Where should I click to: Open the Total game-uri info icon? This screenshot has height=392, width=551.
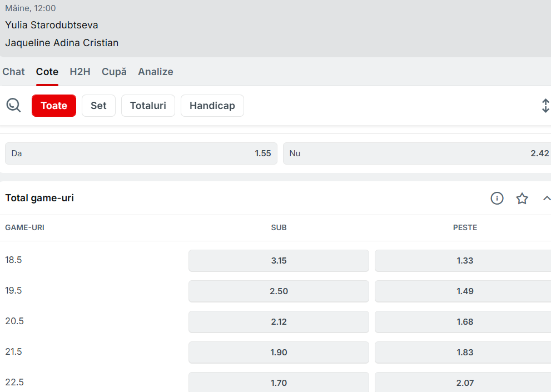tap(497, 199)
